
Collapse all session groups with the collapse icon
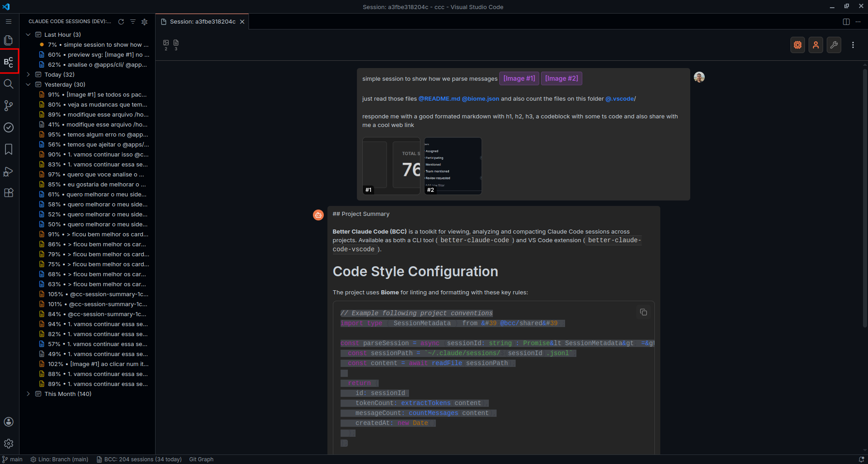pyautogui.click(x=144, y=21)
